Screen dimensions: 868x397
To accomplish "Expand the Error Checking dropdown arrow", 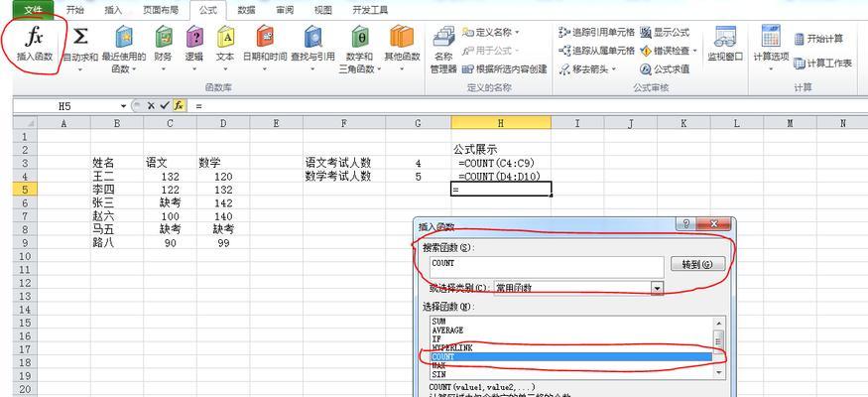I will (x=694, y=51).
